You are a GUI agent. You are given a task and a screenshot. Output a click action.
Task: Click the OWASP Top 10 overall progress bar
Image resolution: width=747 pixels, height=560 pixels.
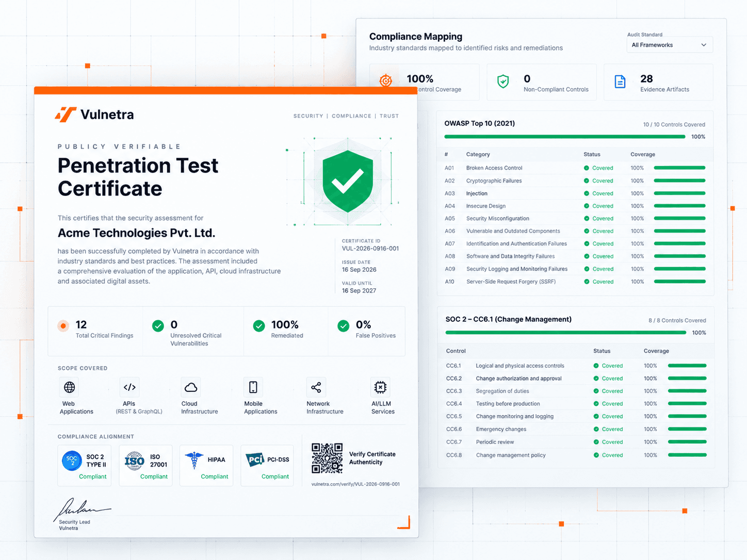pos(565,137)
